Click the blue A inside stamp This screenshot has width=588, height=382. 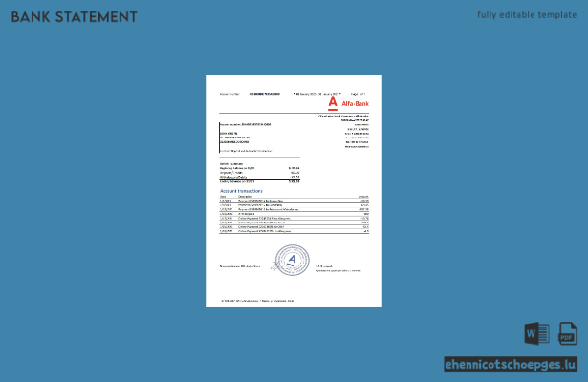click(292, 259)
